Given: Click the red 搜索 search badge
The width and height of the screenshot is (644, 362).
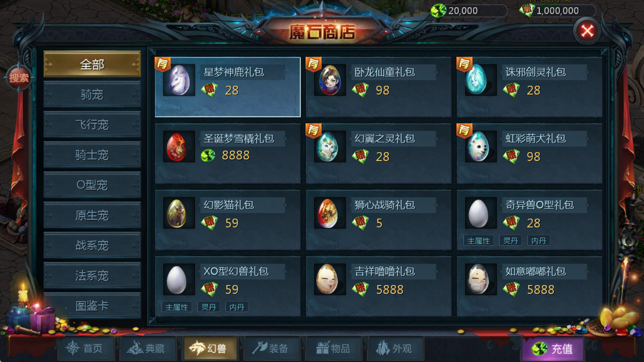Looking at the screenshot, I should click(x=19, y=78).
